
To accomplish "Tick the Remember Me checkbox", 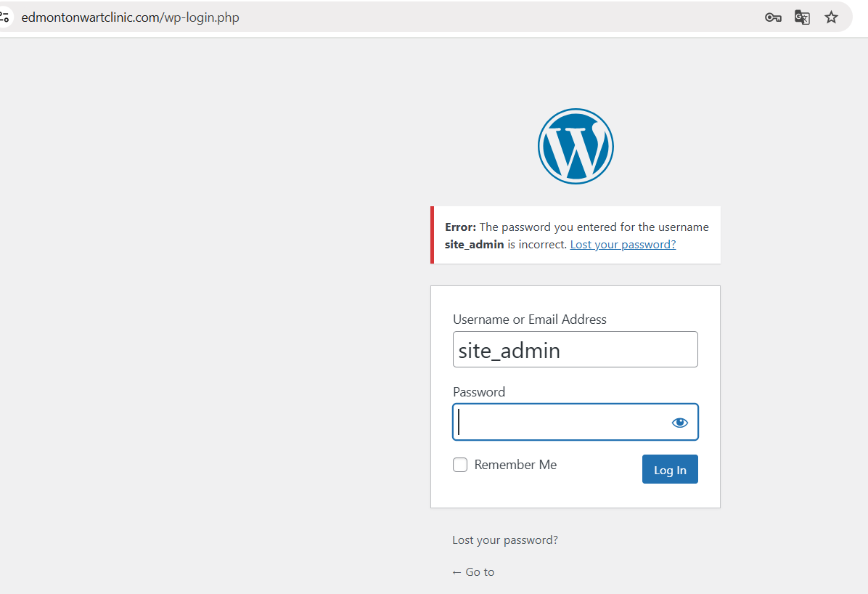I will coord(460,465).
